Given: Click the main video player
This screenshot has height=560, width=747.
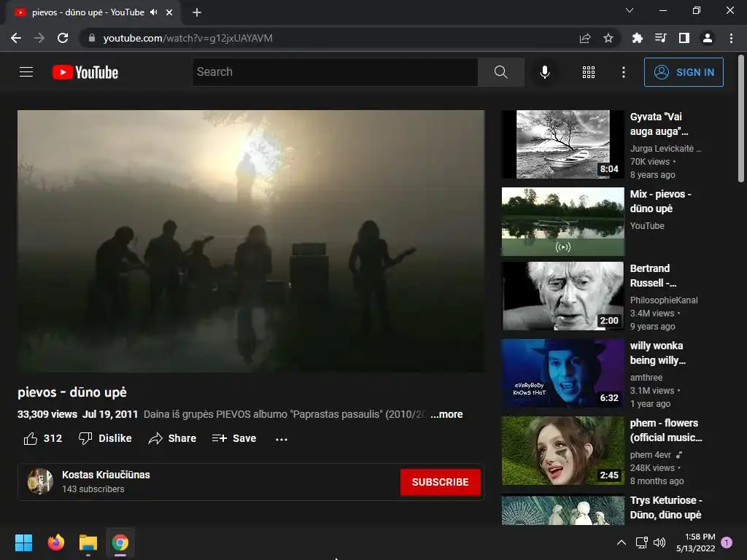Looking at the screenshot, I should click(251, 241).
